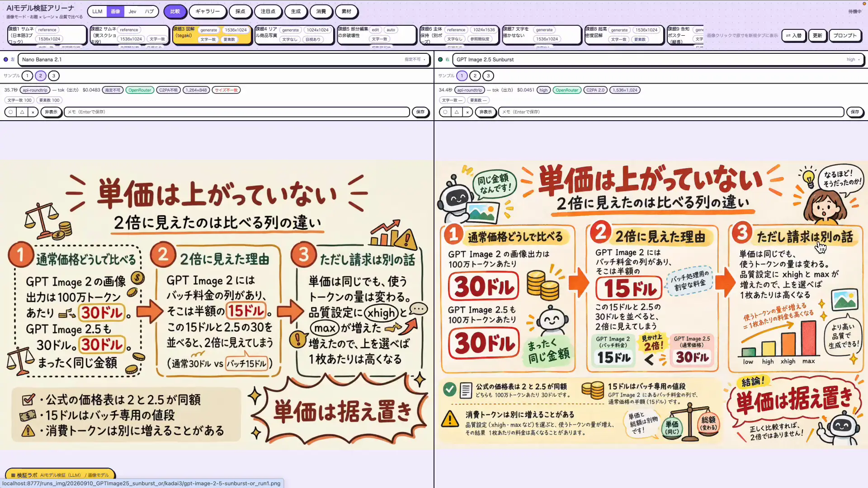
Task: Mark right image with the circle rating
Action: [x=445, y=112]
